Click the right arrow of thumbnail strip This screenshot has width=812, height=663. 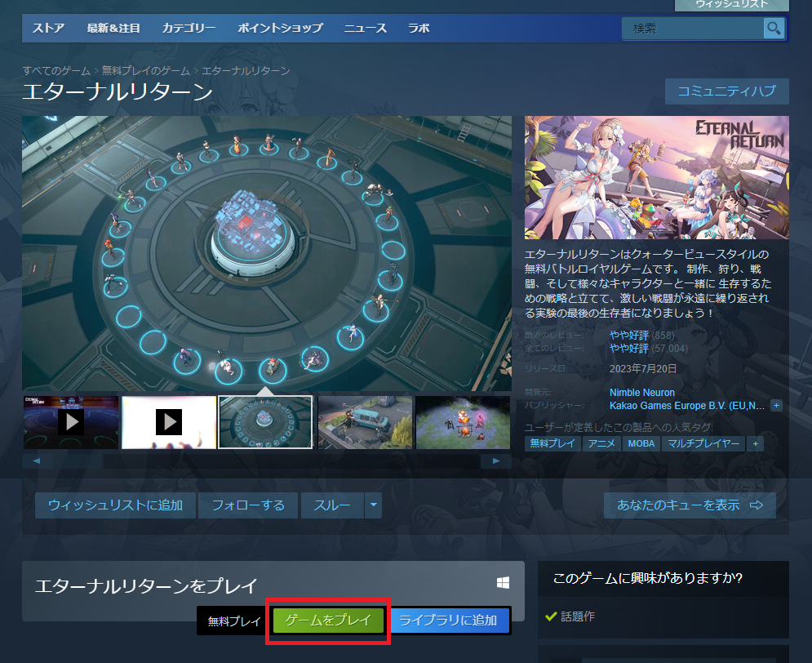[x=496, y=461]
